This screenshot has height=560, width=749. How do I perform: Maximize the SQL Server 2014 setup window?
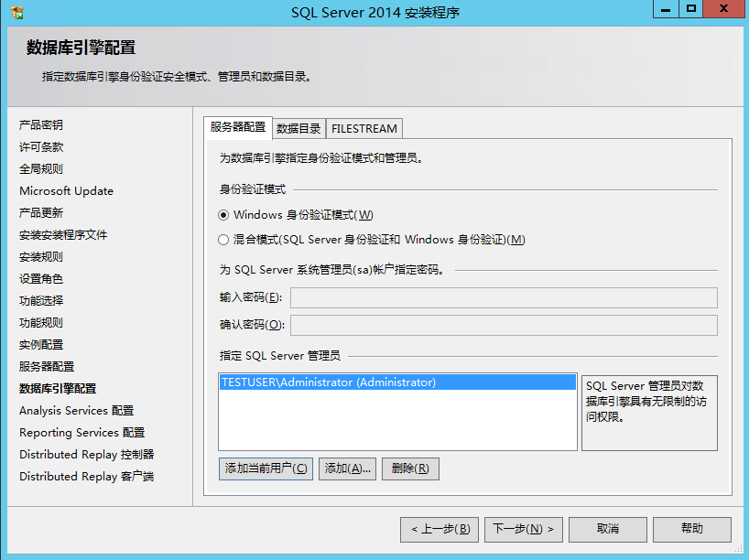[x=690, y=9]
